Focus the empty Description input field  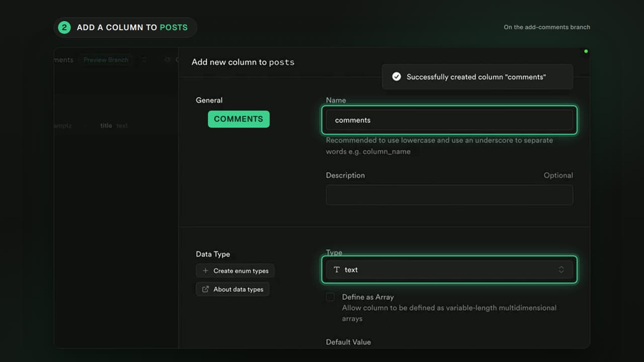tap(449, 195)
